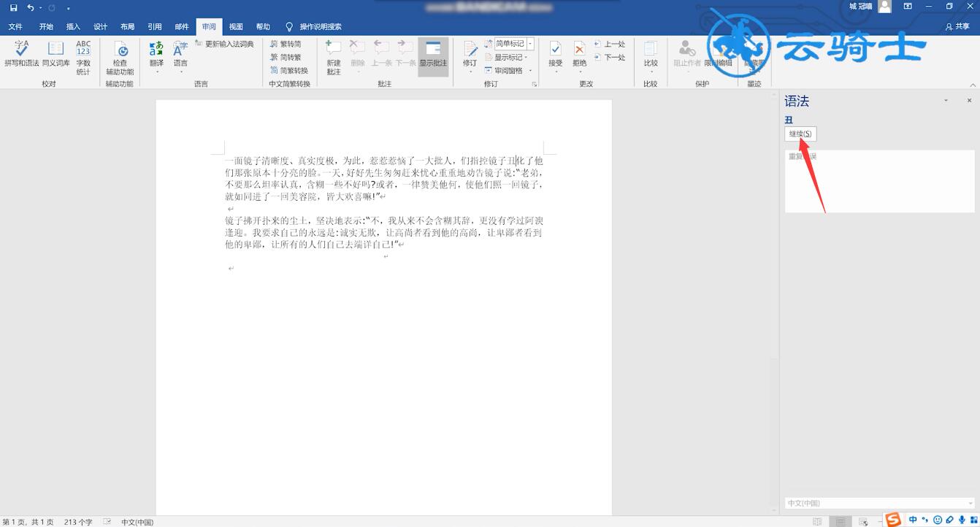Run 检查辅助功能 accessibility checker
The image size is (980, 527).
[x=120, y=58]
